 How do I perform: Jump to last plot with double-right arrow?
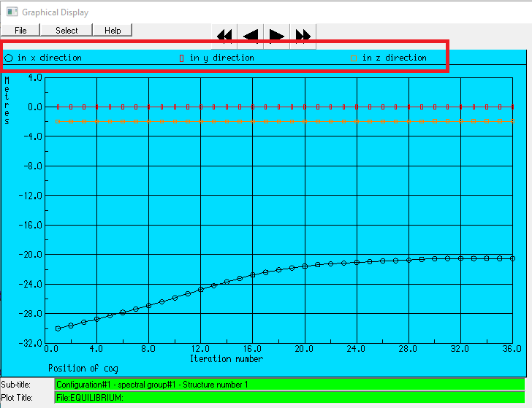[303, 35]
